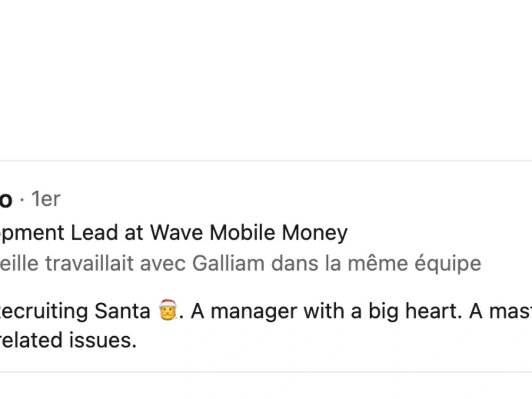
Task: Select 'Wave Mobile Money' in the headline
Action: tap(248, 233)
